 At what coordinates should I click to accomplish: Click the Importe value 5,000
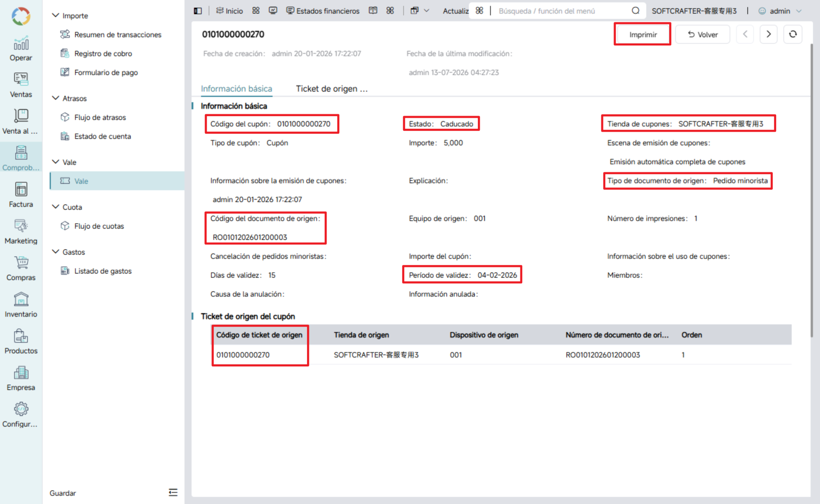(x=453, y=143)
